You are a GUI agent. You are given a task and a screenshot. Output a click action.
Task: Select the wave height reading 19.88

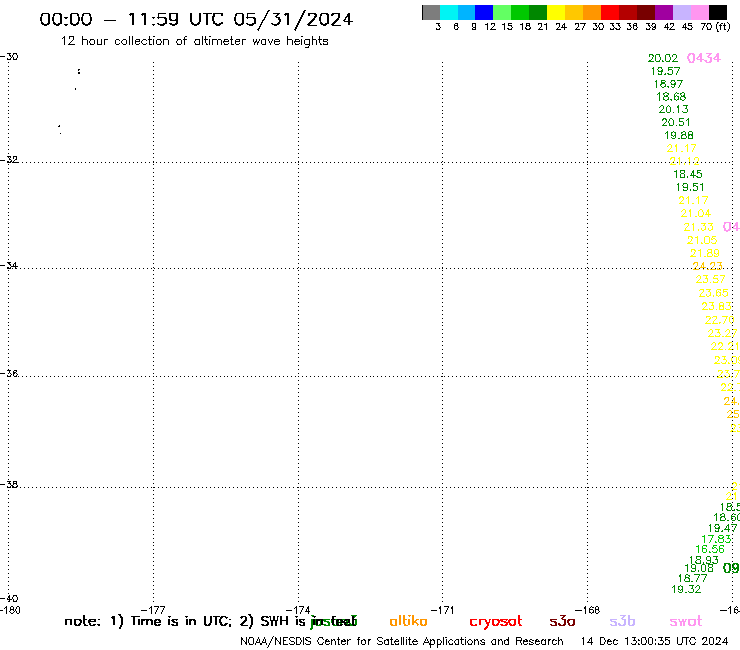tap(679, 135)
